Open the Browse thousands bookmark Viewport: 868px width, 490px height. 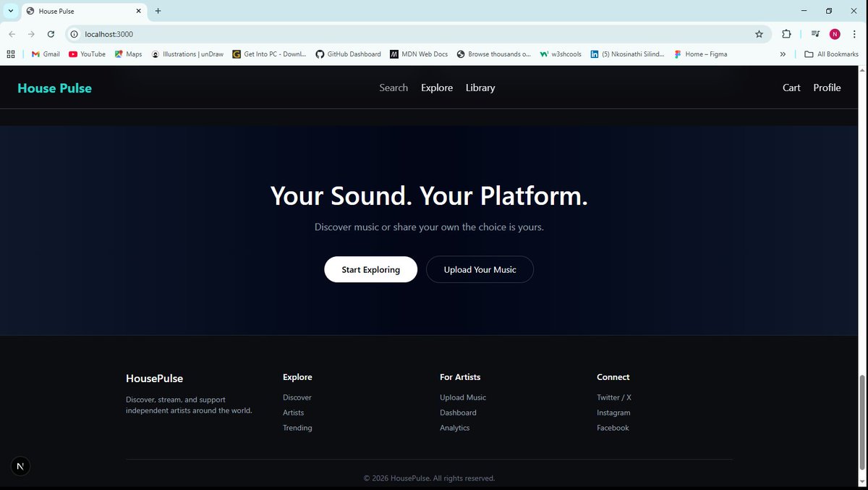pyautogui.click(x=493, y=54)
